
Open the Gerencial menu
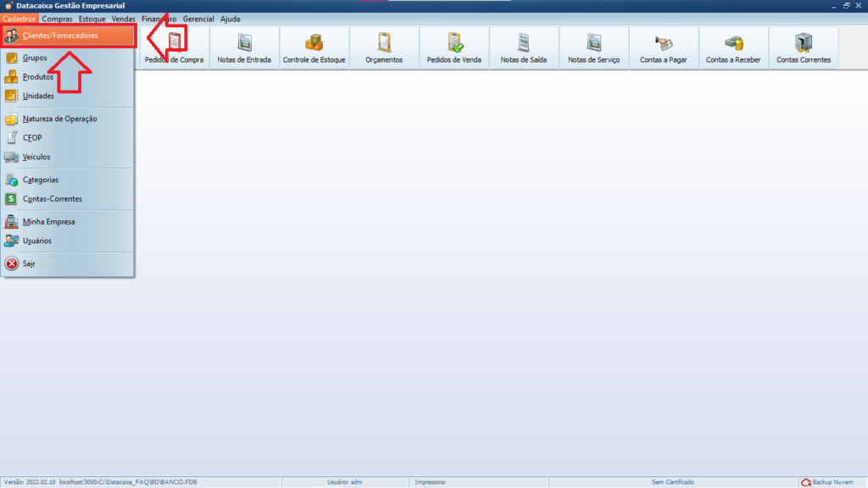click(x=198, y=19)
